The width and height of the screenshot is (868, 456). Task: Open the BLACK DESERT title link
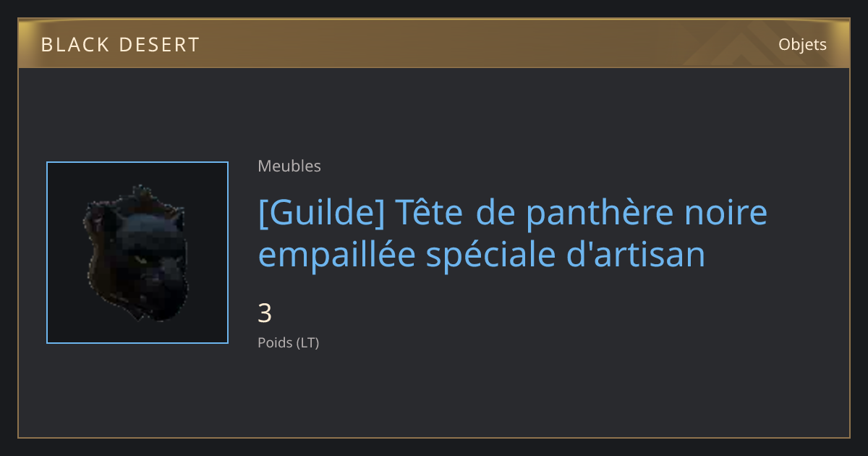120,45
